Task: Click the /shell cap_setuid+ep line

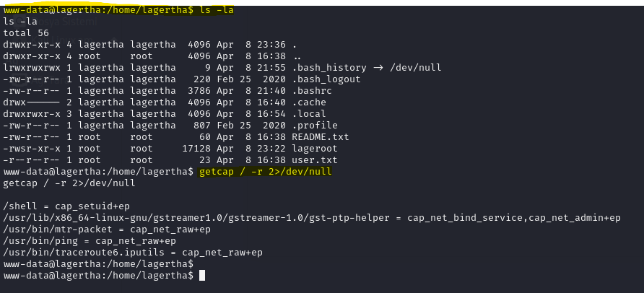Action: (x=66, y=206)
